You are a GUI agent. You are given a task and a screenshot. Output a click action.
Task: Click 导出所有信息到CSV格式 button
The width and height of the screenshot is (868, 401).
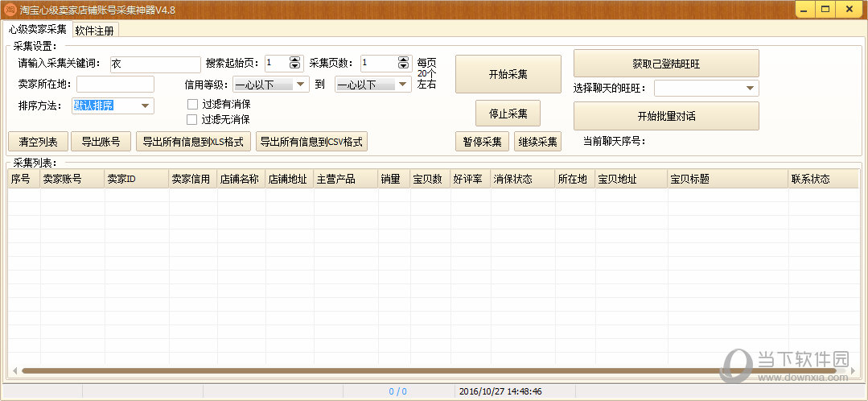(311, 141)
